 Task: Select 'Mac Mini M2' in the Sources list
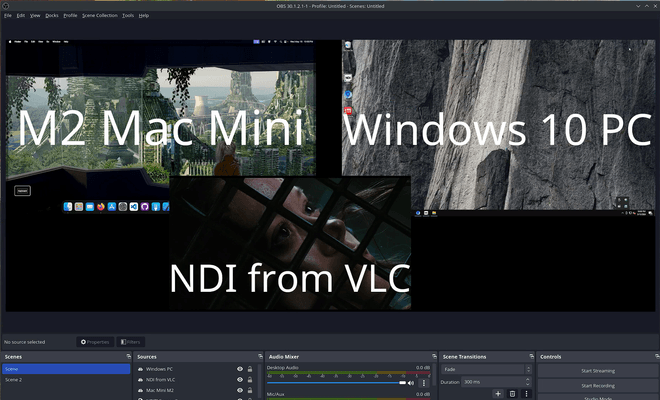coord(160,390)
